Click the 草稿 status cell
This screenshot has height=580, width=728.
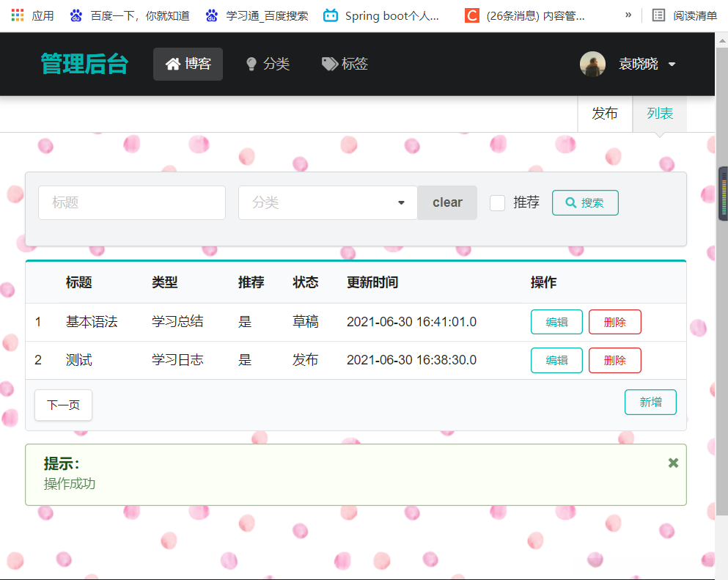pos(305,322)
